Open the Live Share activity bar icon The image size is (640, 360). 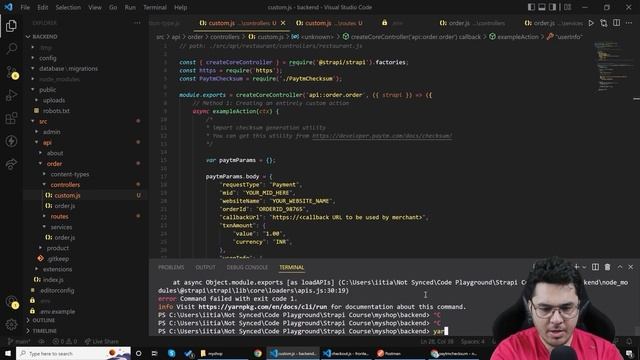point(11,164)
